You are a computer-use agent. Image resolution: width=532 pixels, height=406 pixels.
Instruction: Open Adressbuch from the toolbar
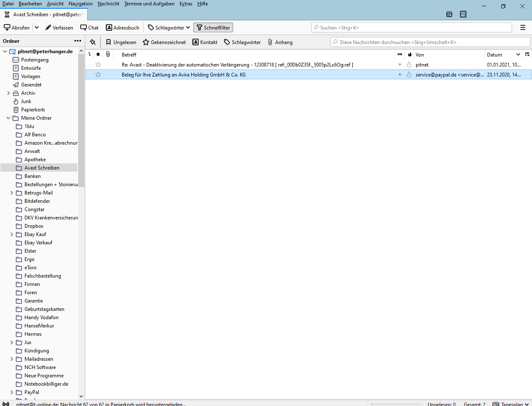(x=123, y=27)
